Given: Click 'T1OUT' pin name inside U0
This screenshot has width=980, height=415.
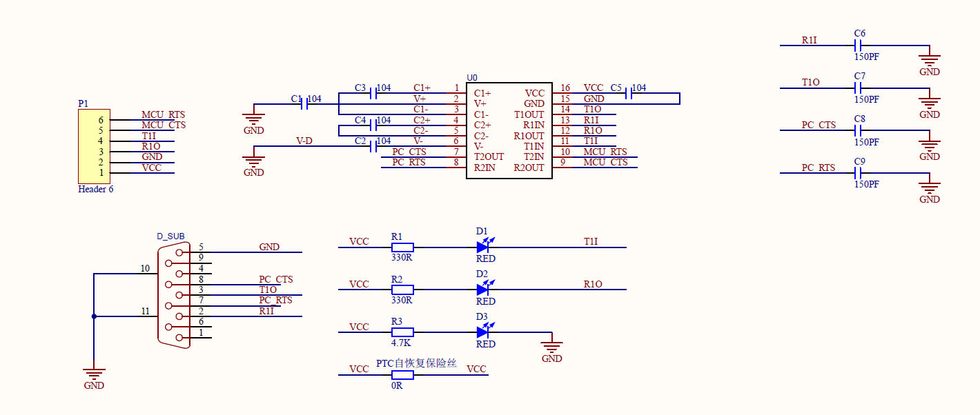Looking at the screenshot, I should [x=529, y=114].
